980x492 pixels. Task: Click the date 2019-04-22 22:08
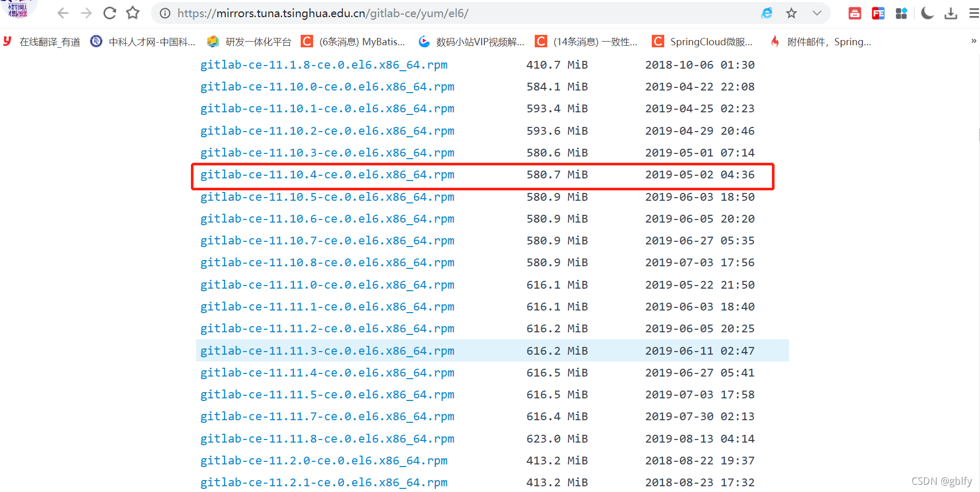click(700, 87)
